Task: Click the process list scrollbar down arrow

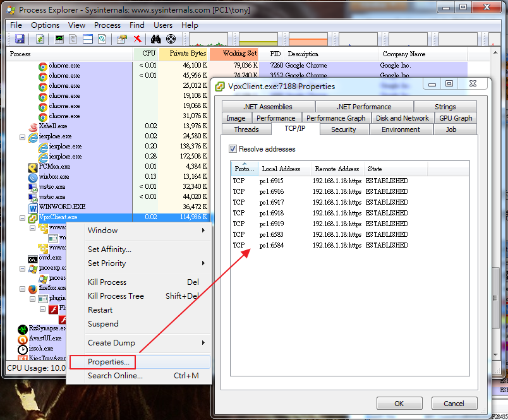Action: (x=495, y=354)
